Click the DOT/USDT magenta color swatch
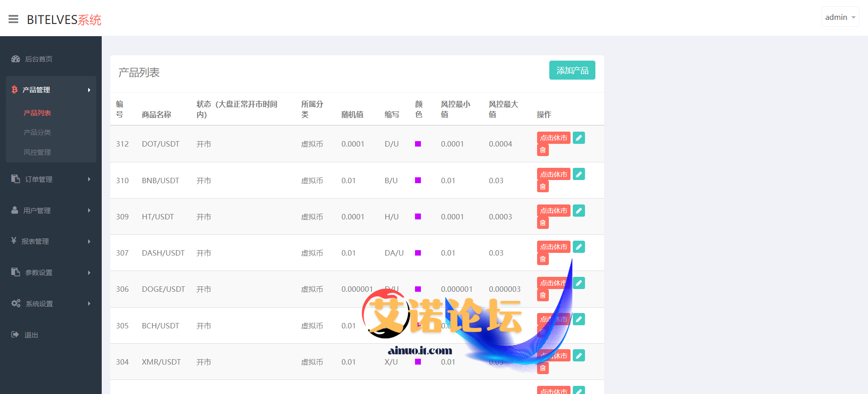 tap(418, 144)
